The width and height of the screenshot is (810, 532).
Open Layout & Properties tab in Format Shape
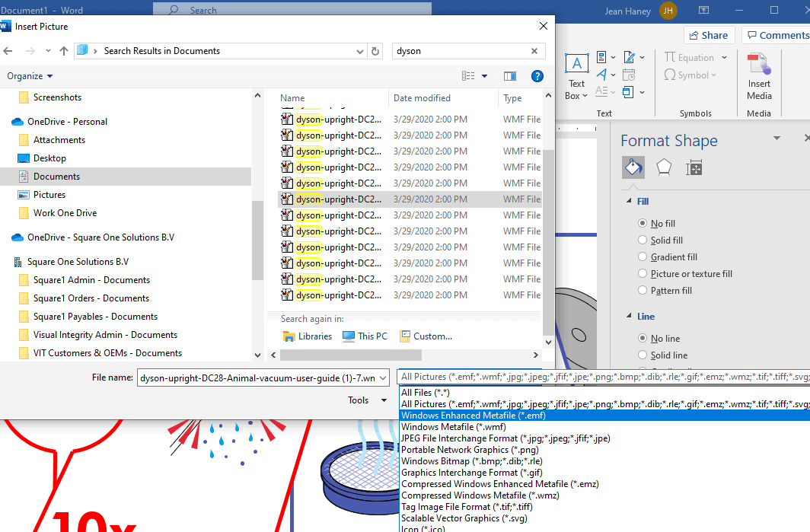coord(694,167)
